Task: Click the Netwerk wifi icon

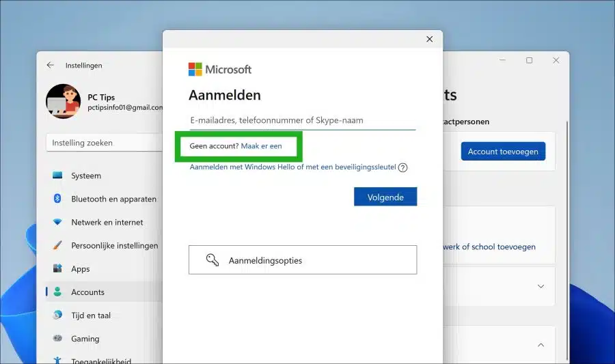Action: 57,222
